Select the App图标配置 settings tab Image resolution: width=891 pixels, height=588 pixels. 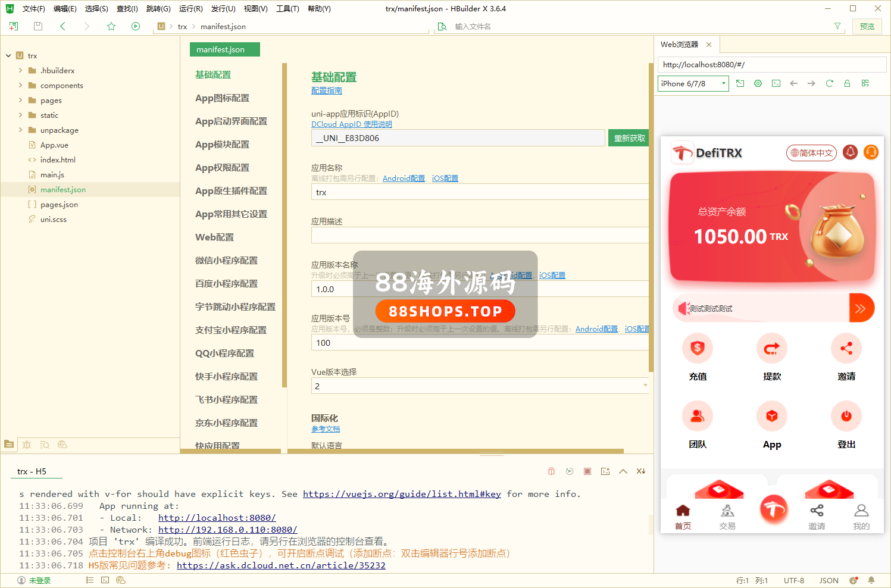[x=222, y=98]
